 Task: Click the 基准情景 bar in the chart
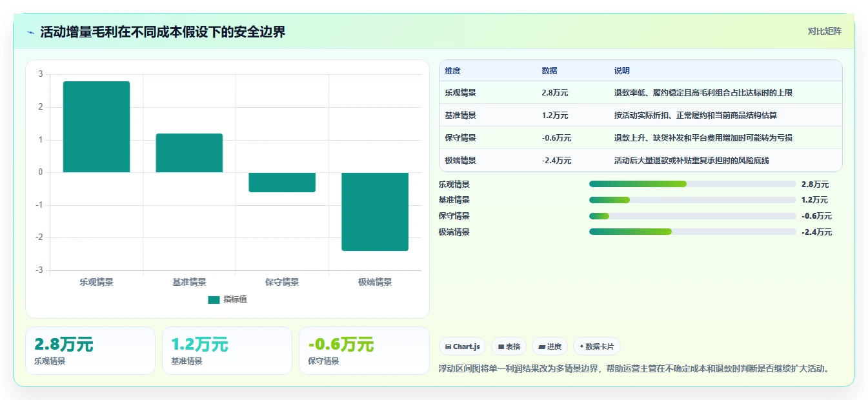(189, 153)
